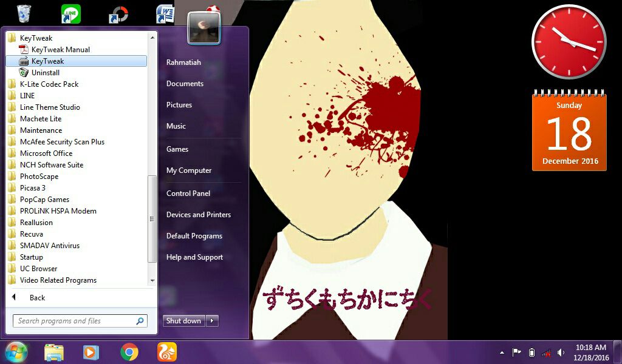Click the calendar gadget showing 18
622x364 pixels.
569,130
